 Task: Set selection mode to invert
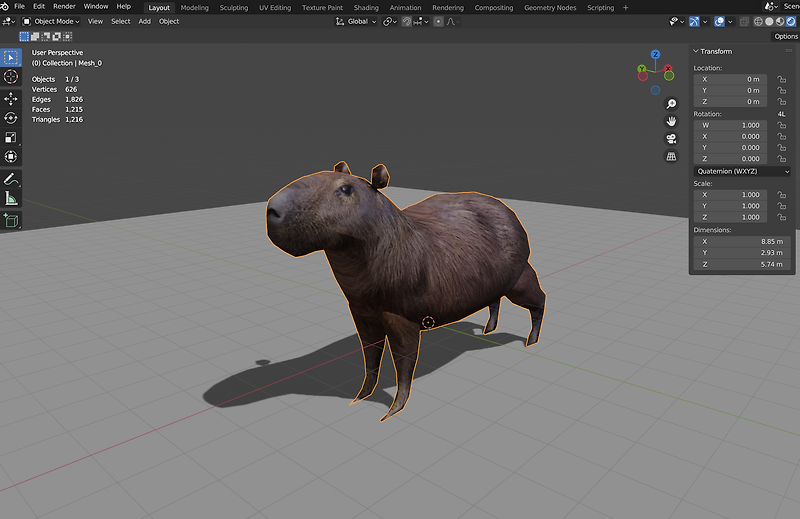57,36
